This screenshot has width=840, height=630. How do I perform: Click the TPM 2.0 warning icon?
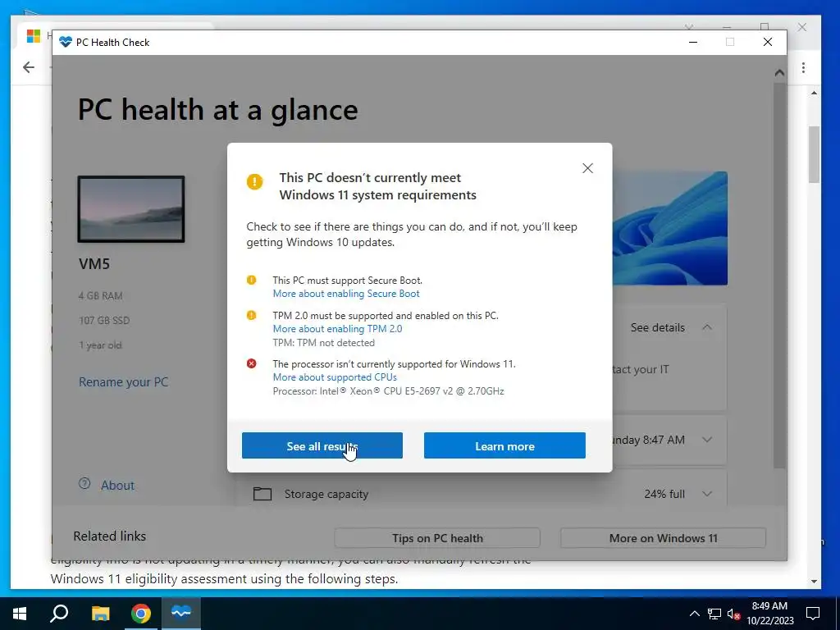(x=251, y=316)
